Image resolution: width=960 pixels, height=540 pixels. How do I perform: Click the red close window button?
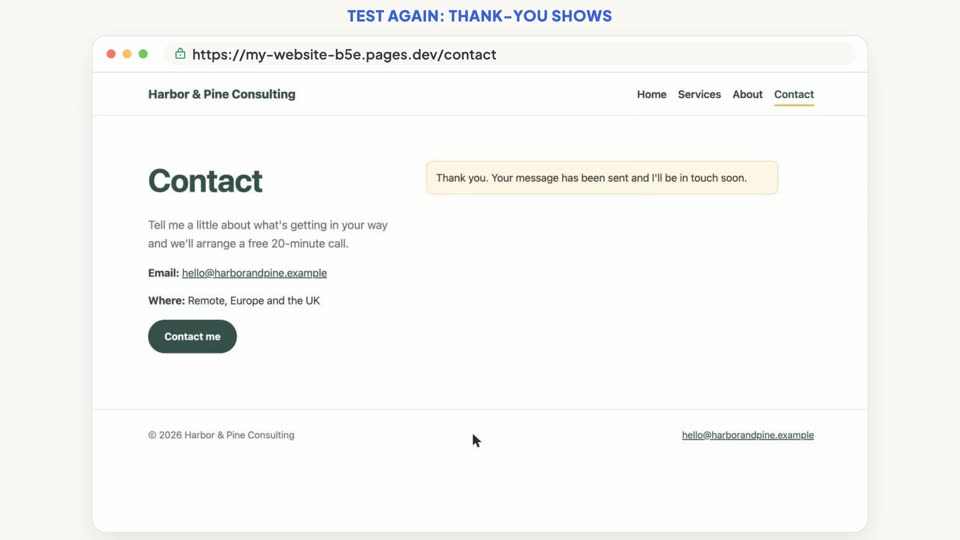[111, 54]
